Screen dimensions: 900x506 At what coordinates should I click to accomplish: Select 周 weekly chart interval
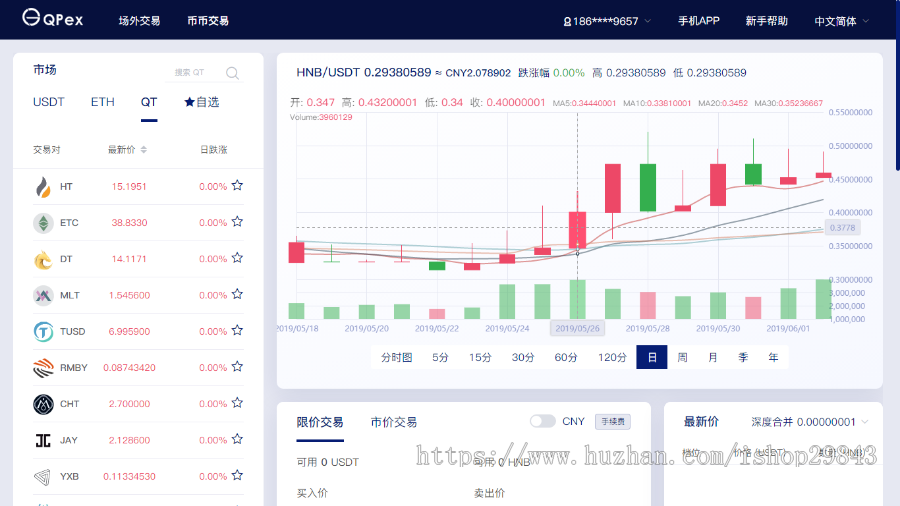coord(682,357)
